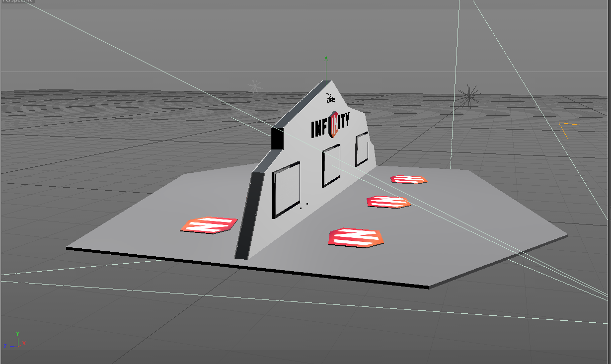Select the hexagon pad left of the wall
The image size is (611, 364).
click(x=208, y=224)
